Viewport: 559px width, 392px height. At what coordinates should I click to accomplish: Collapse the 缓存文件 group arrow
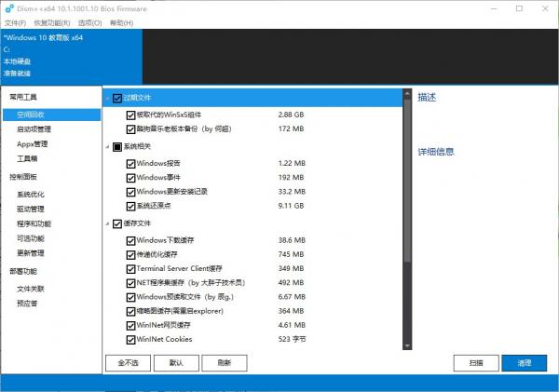coord(107,223)
